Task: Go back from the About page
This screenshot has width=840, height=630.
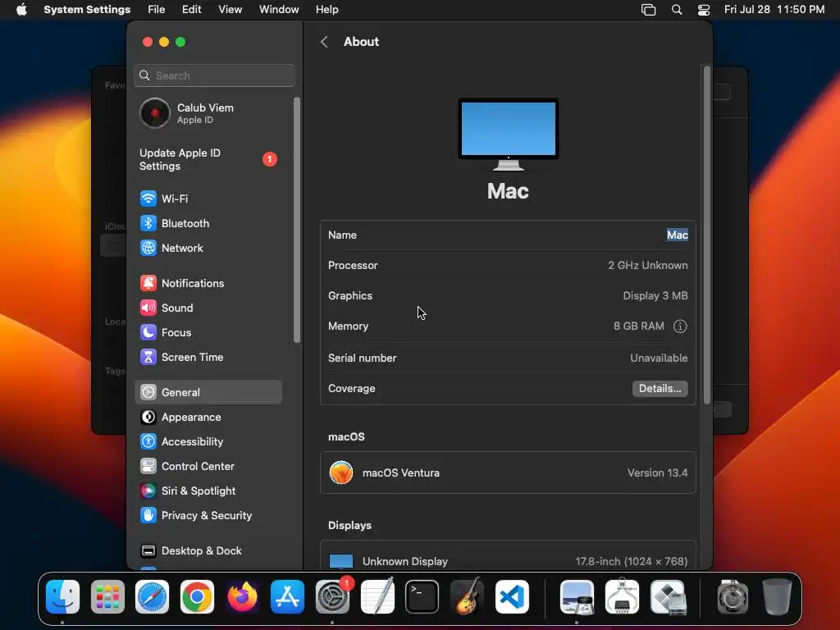Action: click(x=324, y=42)
